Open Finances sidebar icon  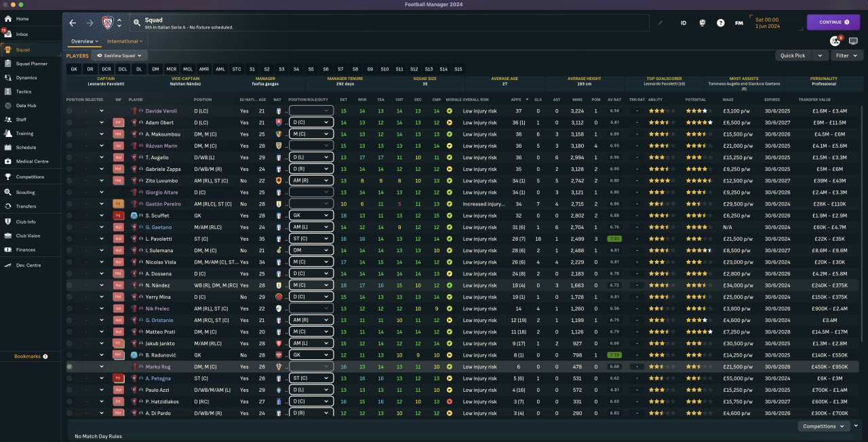[x=7, y=249]
